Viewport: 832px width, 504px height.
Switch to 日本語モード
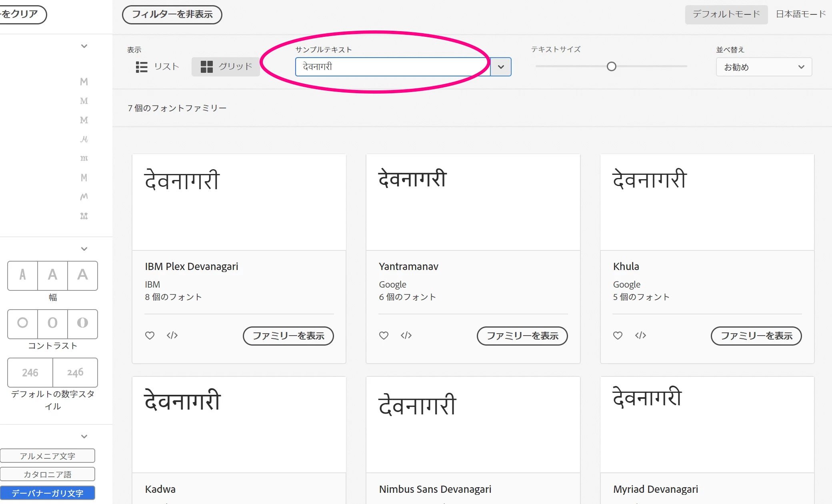click(801, 14)
